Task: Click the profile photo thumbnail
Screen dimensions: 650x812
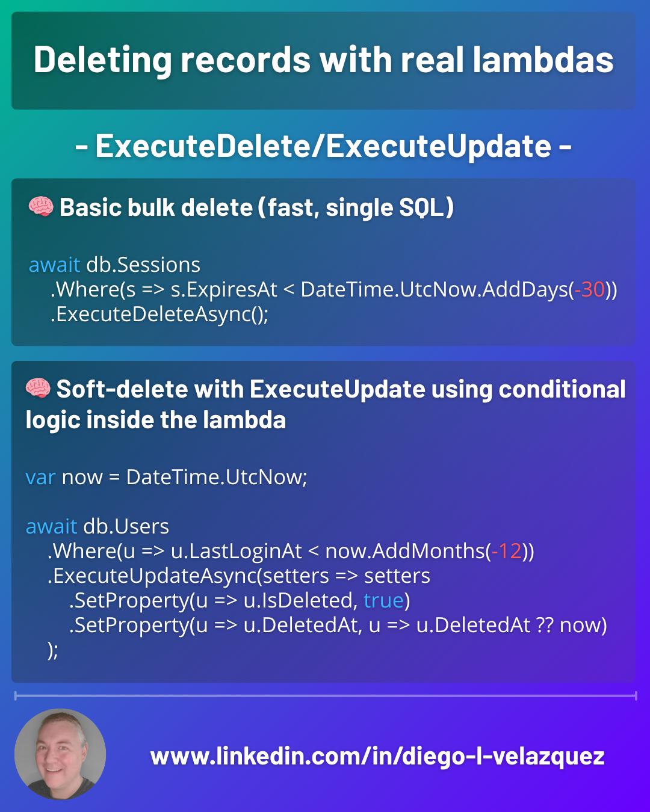Action: tap(60, 754)
